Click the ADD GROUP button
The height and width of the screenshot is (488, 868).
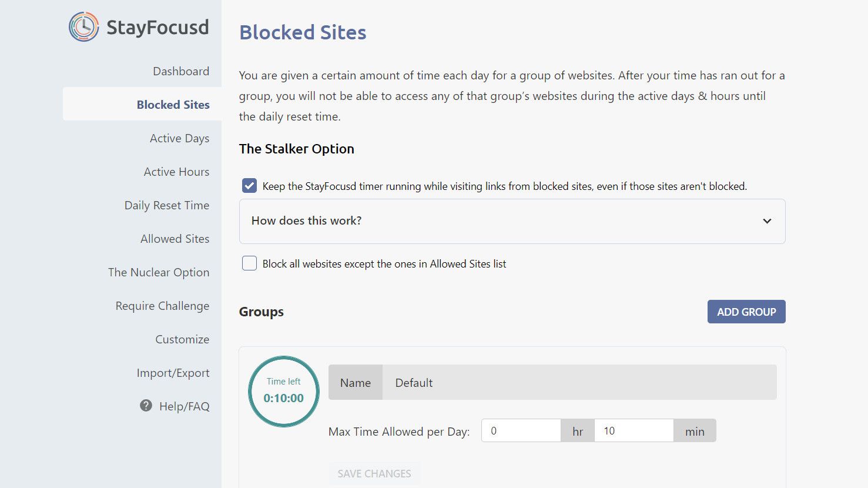click(x=746, y=312)
